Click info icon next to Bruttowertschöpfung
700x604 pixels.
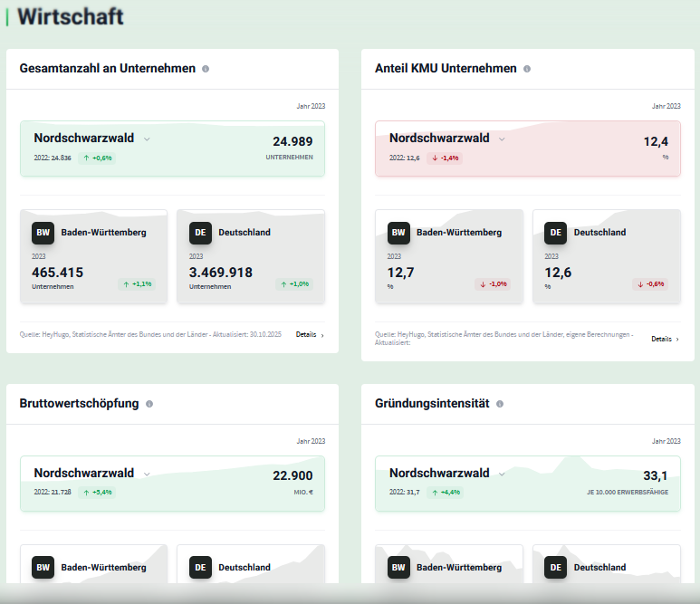[x=149, y=404]
